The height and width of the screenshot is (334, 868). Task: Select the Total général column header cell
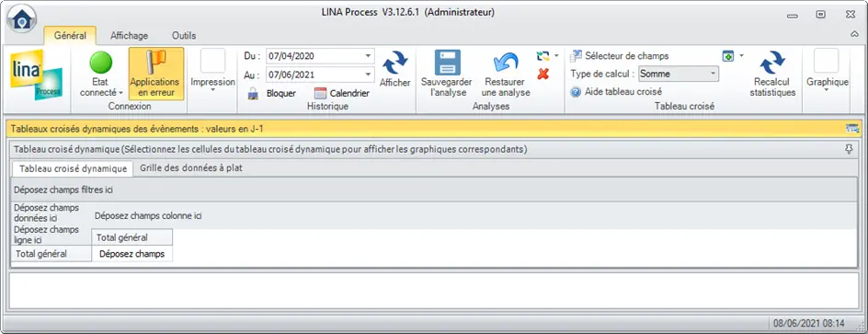click(x=131, y=237)
